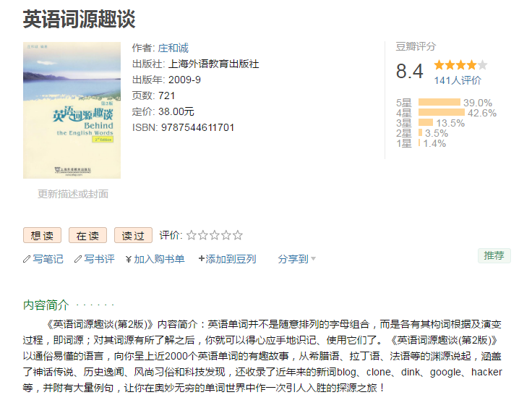The width and height of the screenshot is (532, 408).
Task: Click 添加到豆列 link
Action: coord(231,259)
